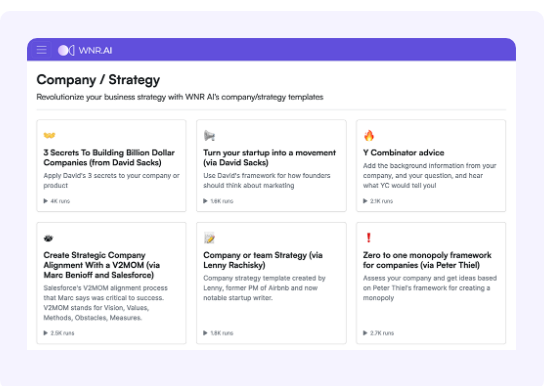Click the handshake emoji icon on first card
551x386 pixels.
tap(50, 135)
